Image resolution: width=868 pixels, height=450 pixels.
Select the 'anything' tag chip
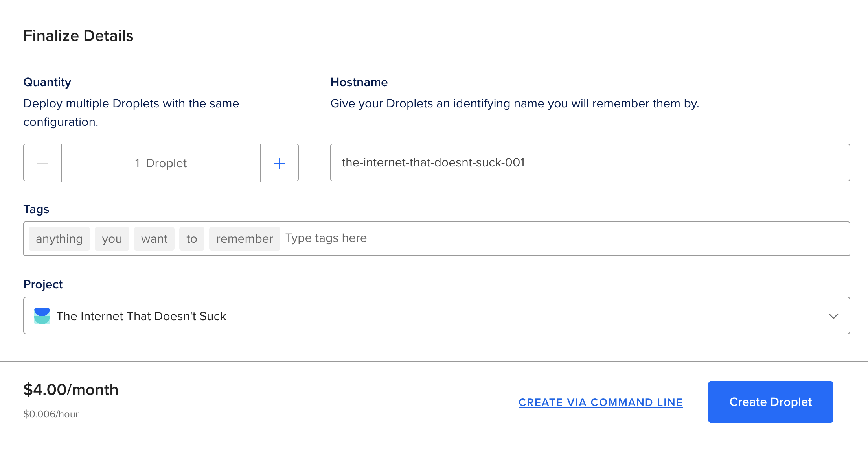coord(59,239)
